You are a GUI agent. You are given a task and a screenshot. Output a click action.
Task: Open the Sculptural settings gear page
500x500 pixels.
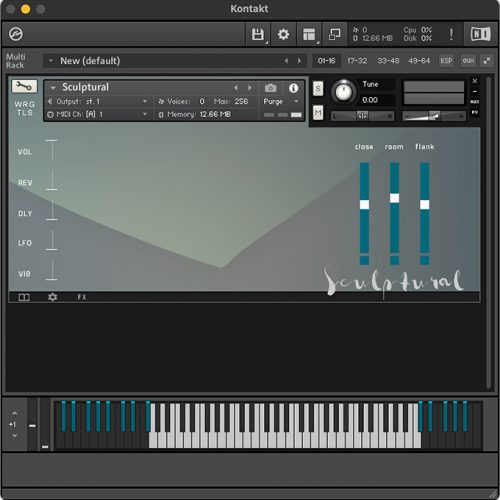pos(53,297)
